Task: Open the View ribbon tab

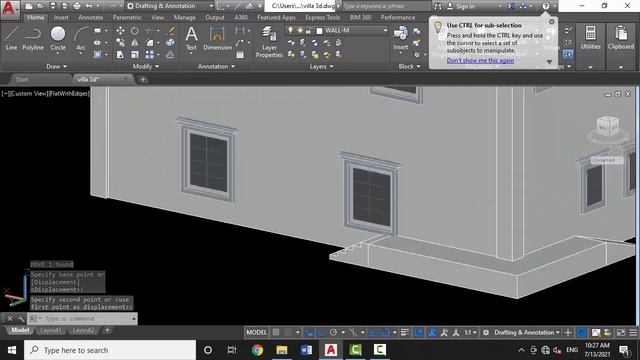Action: coord(158,18)
